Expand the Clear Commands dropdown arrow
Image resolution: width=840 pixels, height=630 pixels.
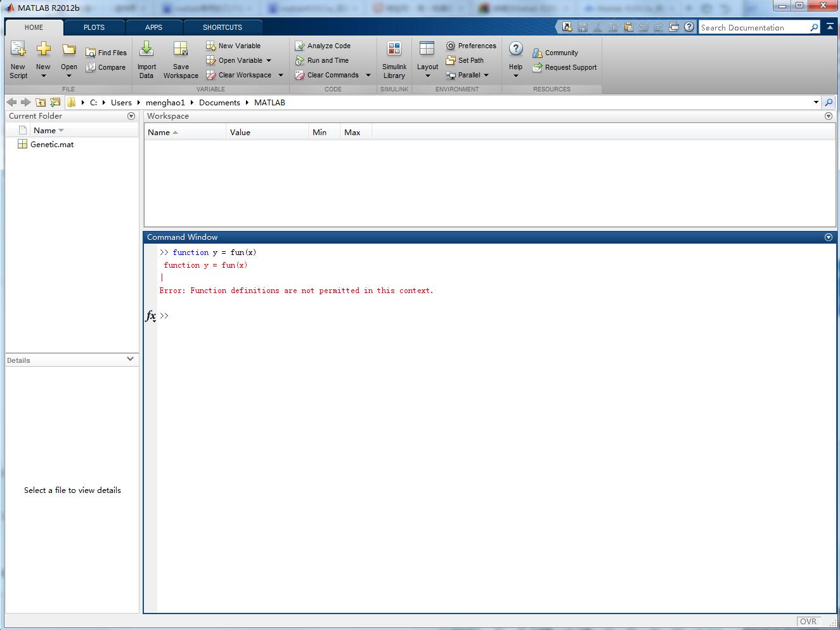[368, 75]
